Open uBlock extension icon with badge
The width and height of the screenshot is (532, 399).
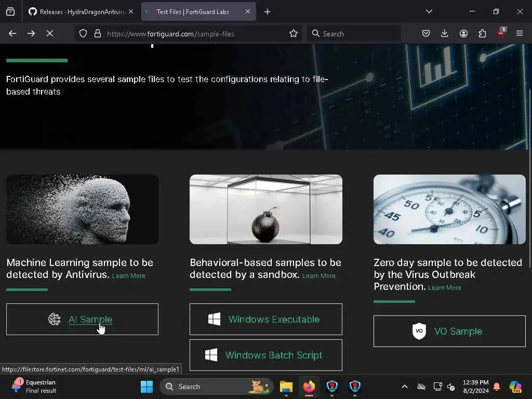point(501,33)
